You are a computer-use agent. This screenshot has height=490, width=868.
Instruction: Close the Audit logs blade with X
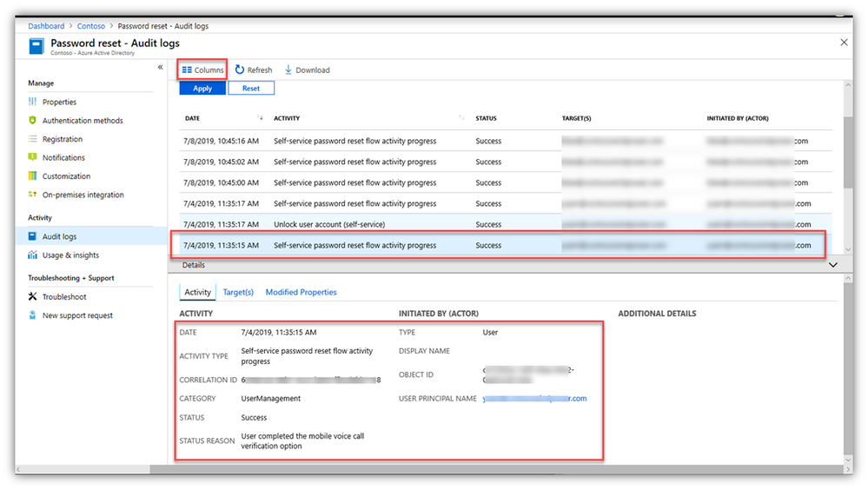coord(844,42)
